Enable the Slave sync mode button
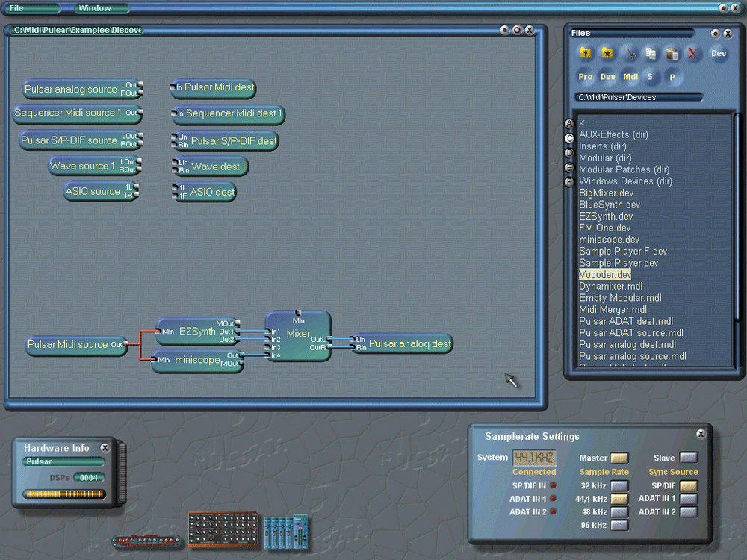 tap(688, 458)
